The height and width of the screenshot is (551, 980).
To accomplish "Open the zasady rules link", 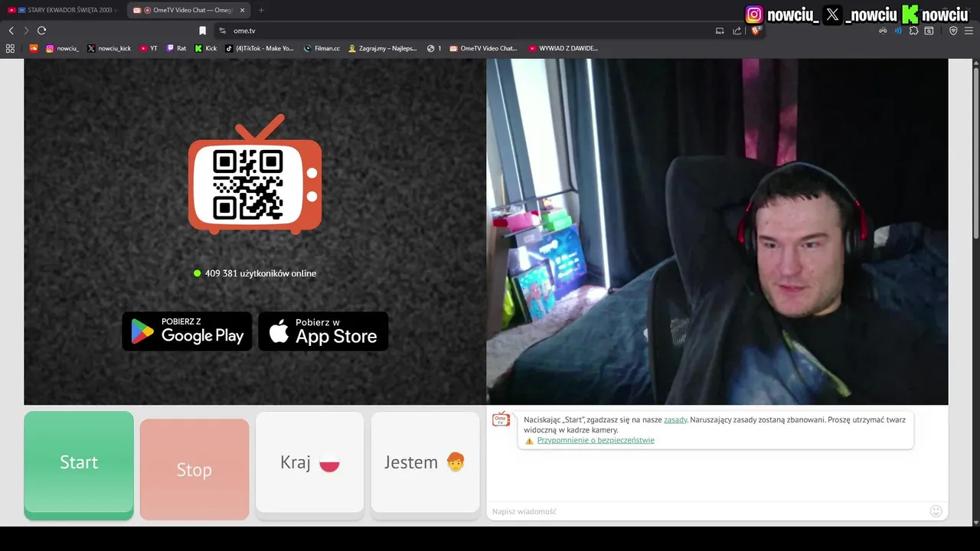I will pos(675,419).
